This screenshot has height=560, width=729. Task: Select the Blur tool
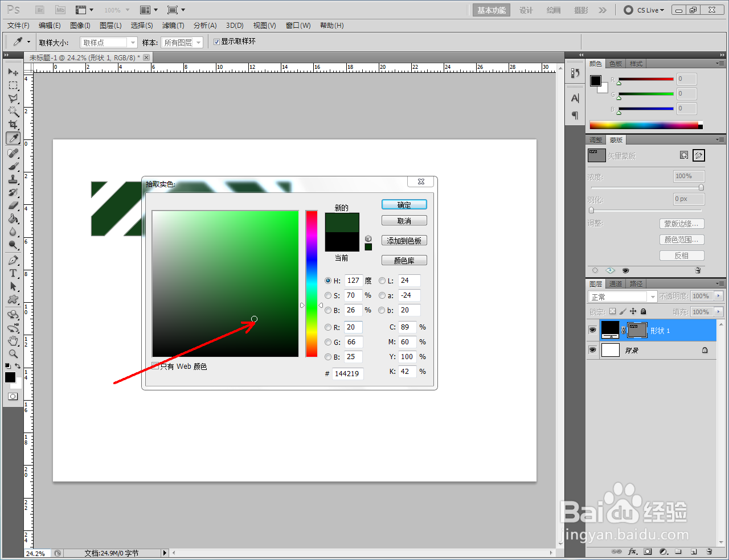[13, 232]
